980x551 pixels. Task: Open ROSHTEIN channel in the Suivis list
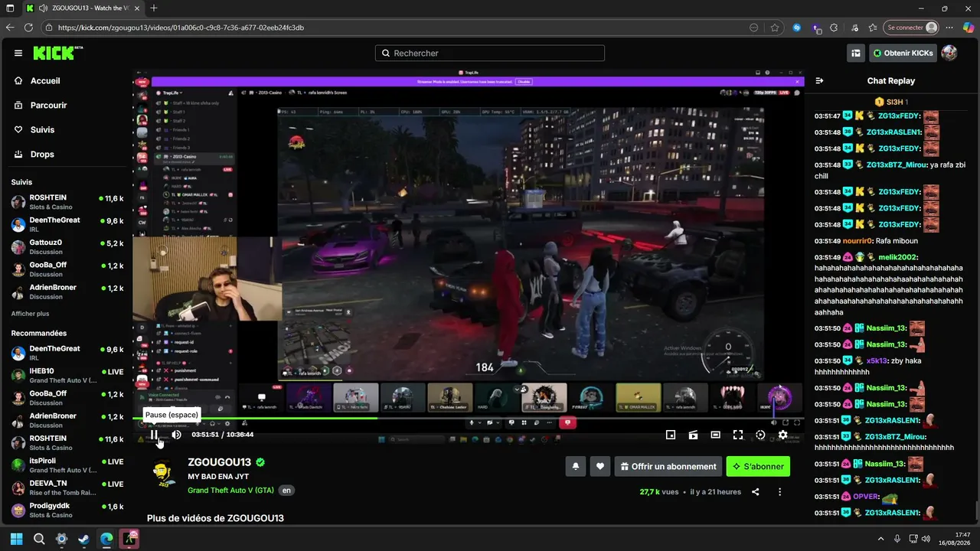click(x=67, y=202)
